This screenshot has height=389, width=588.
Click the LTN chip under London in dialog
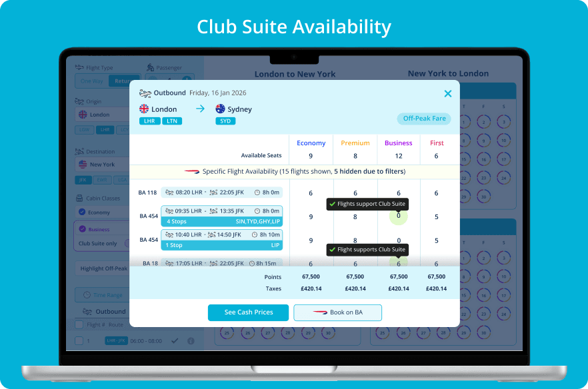172,121
